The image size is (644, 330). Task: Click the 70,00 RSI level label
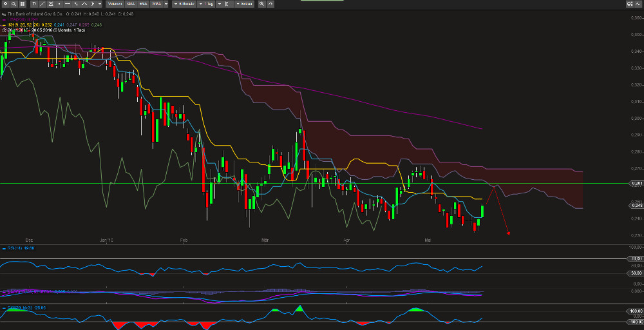point(636,258)
